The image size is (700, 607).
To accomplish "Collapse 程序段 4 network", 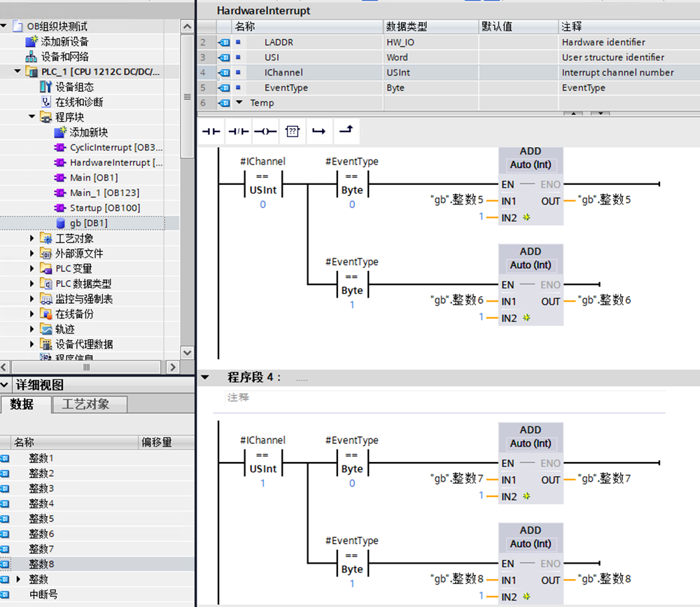I will coord(205,377).
